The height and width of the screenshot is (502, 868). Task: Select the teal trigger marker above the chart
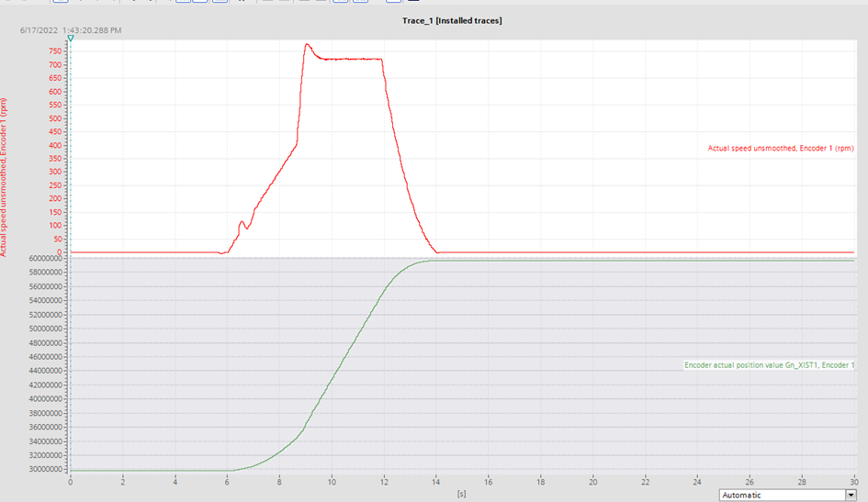click(x=71, y=39)
